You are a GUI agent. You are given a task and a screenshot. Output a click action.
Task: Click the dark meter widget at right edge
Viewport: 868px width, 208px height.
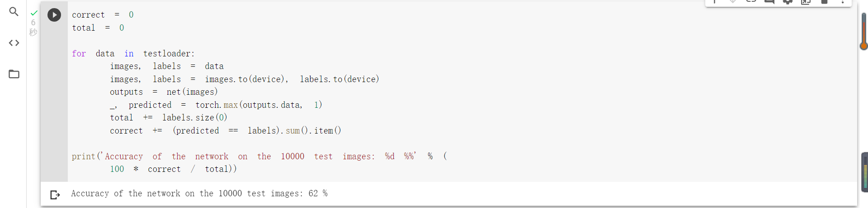coord(864,172)
